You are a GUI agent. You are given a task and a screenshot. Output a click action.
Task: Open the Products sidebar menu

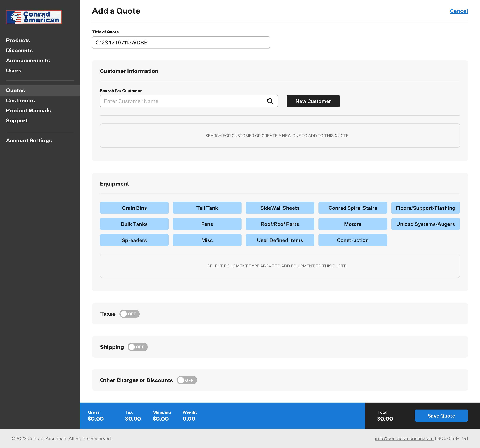[x=18, y=40]
